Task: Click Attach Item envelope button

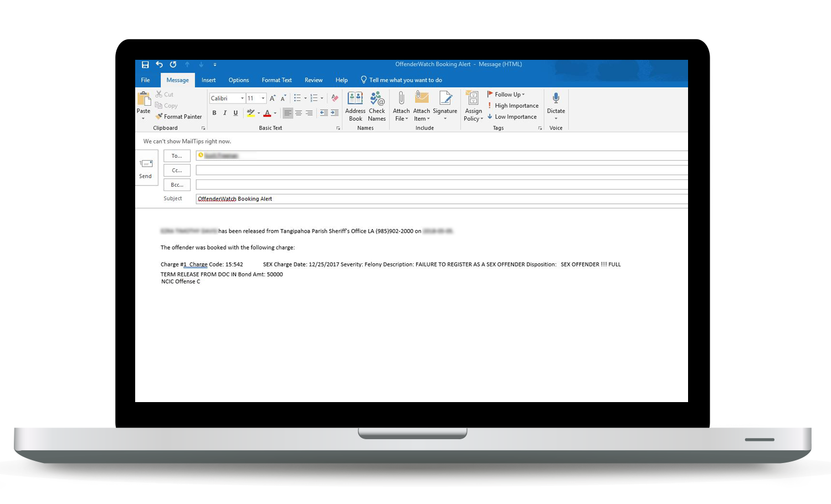Action: tap(422, 106)
